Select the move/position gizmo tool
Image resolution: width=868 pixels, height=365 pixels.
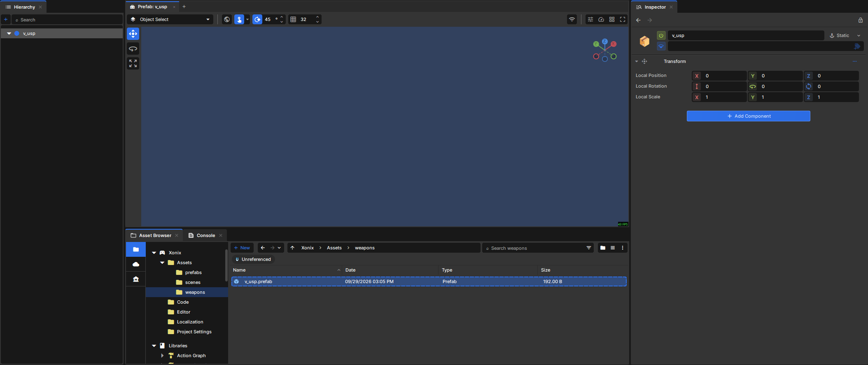[133, 34]
